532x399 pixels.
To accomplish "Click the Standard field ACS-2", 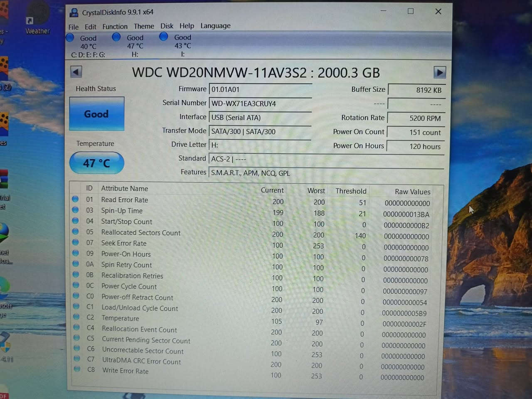I will coord(326,159).
